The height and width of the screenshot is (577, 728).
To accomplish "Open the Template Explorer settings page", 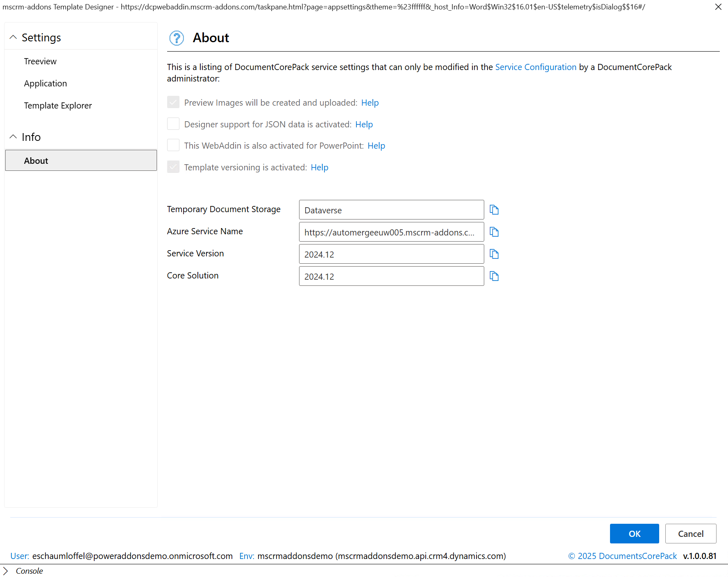I will (x=58, y=106).
